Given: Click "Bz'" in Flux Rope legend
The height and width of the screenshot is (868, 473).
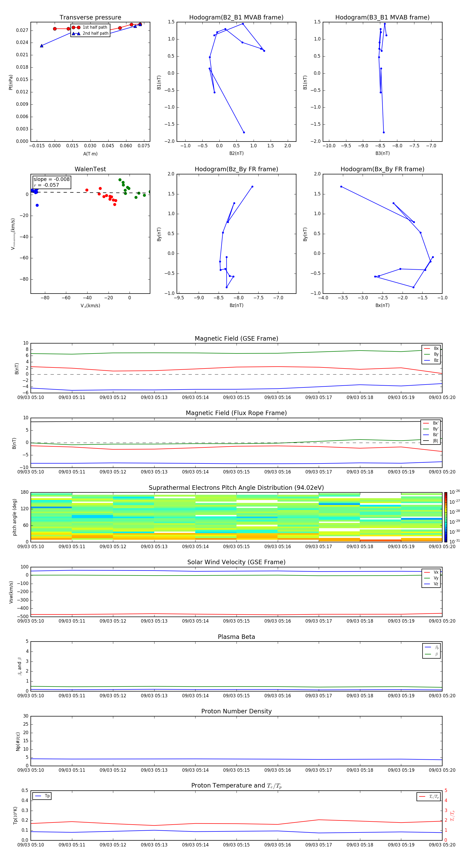Looking at the screenshot, I should point(436,435).
